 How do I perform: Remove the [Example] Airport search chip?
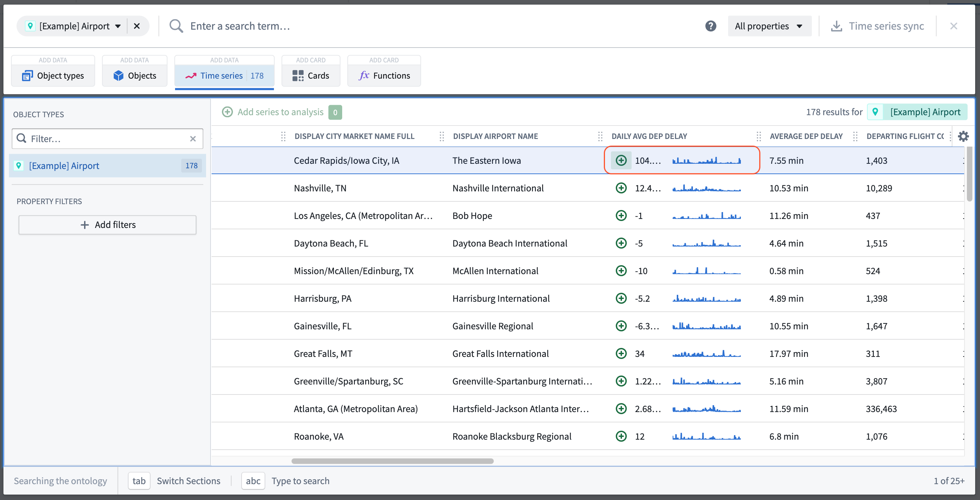[x=137, y=26]
